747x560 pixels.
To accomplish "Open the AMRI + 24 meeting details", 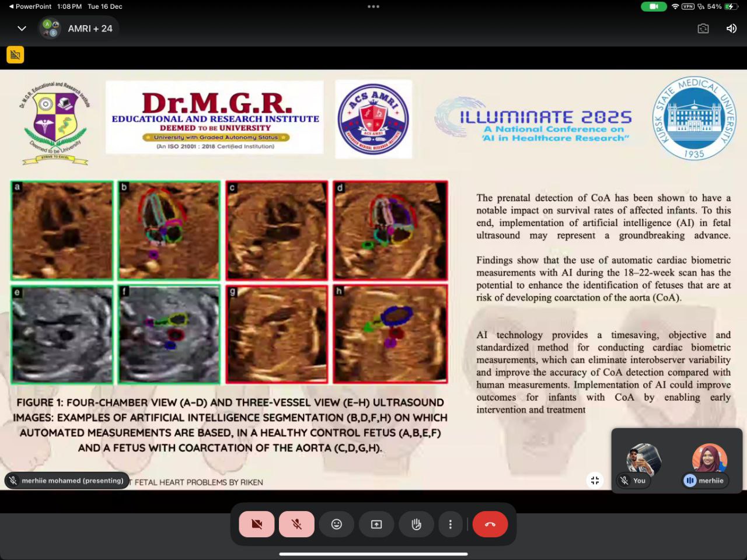I will click(x=90, y=29).
